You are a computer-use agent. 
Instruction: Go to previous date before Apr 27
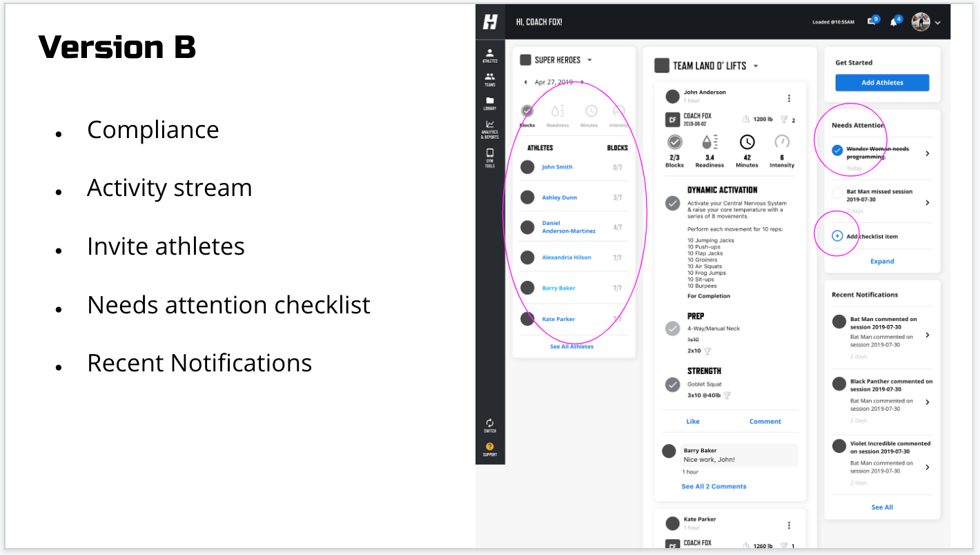[x=525, y=82]
